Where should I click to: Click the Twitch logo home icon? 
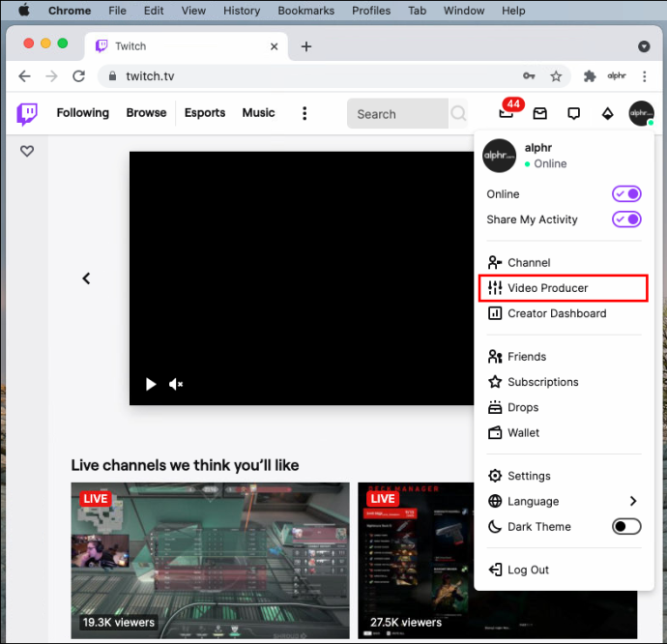click(27, 113)
